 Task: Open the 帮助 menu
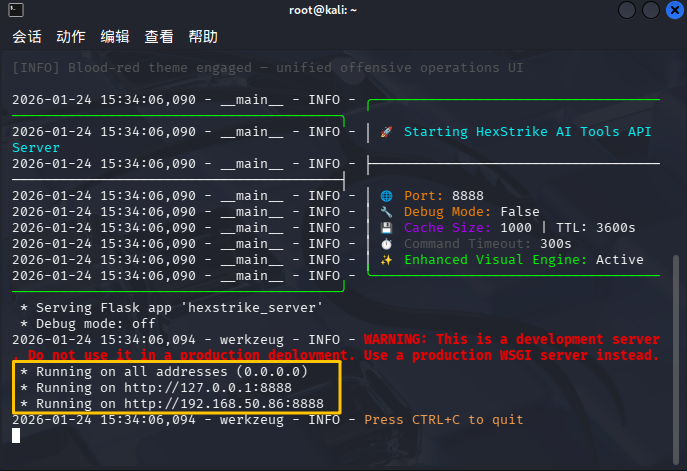pyautogui.click(x=203, y=37)
